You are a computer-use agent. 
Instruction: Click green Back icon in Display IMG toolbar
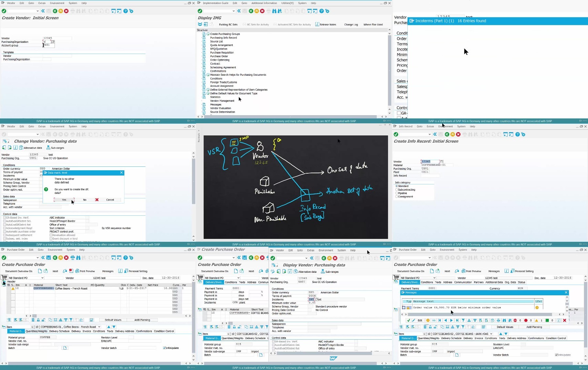click(x=251, y=11)
